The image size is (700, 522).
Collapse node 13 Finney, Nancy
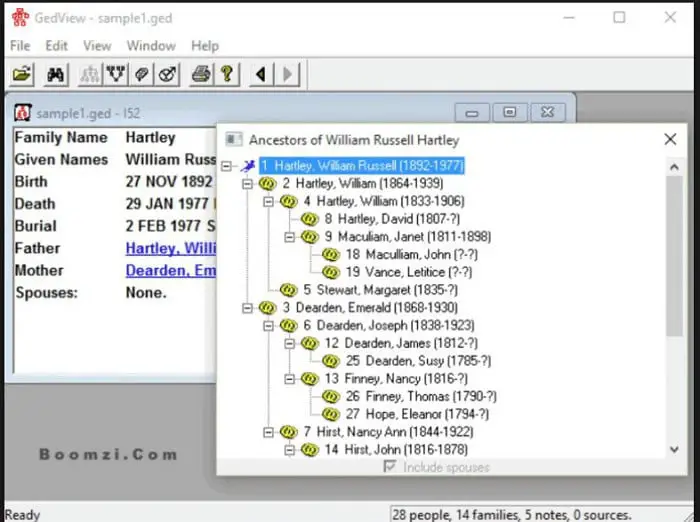pyautogui.click(x=290, y=379)
